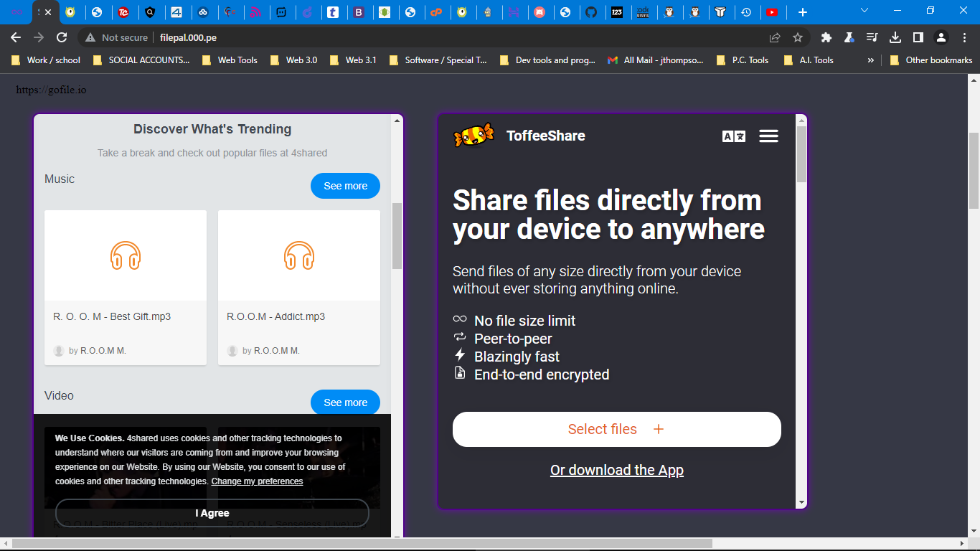
Task: Click the Or download the App link
Action: [616, 470]
